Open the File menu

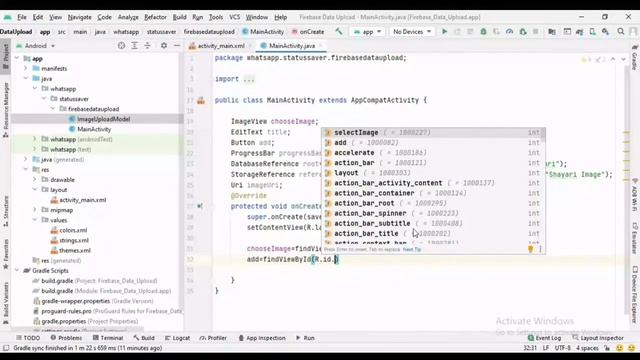point(22,17)
